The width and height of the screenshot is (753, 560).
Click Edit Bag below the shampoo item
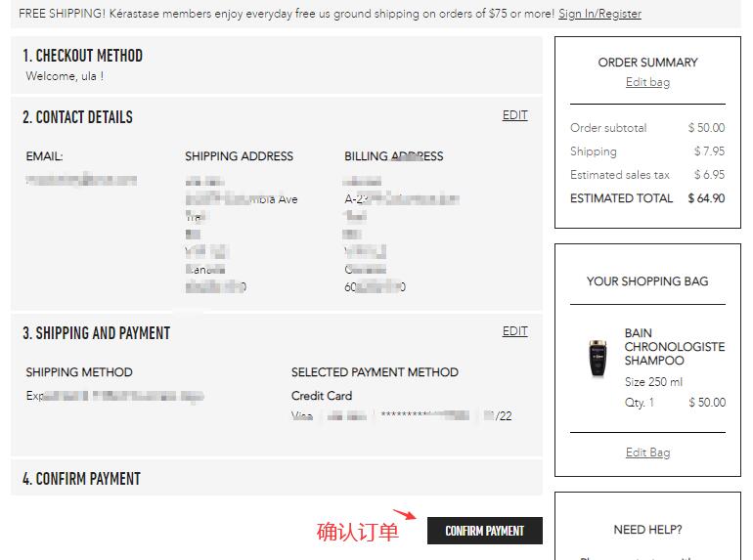click(647, 452)
